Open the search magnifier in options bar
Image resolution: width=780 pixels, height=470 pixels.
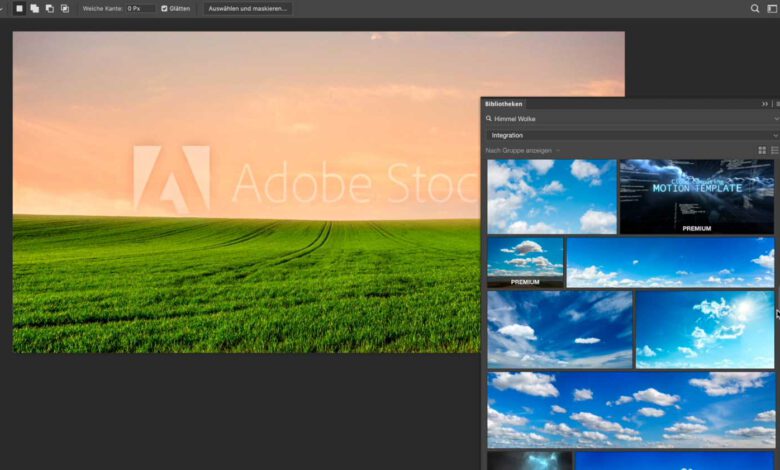(x=755, y=8)
